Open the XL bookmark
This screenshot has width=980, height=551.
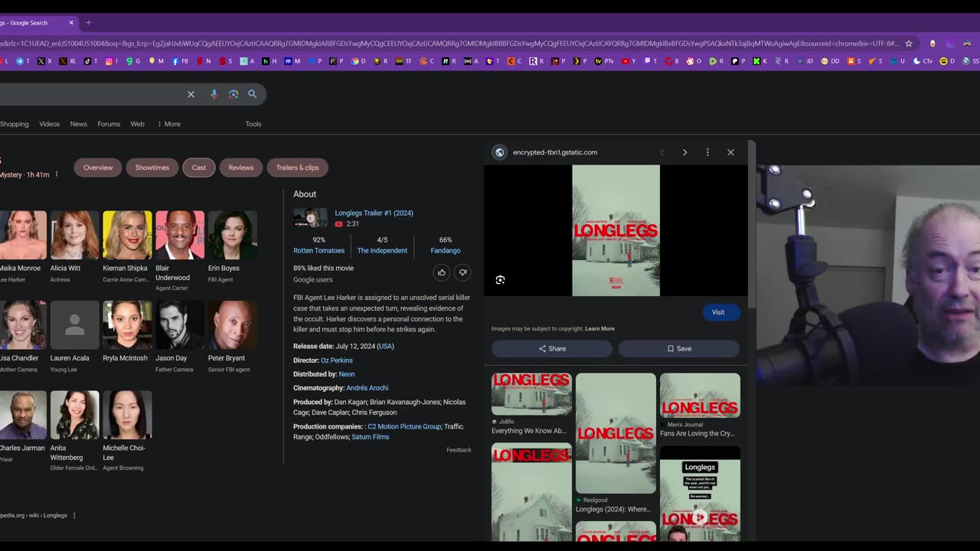[x=67, y=61]
